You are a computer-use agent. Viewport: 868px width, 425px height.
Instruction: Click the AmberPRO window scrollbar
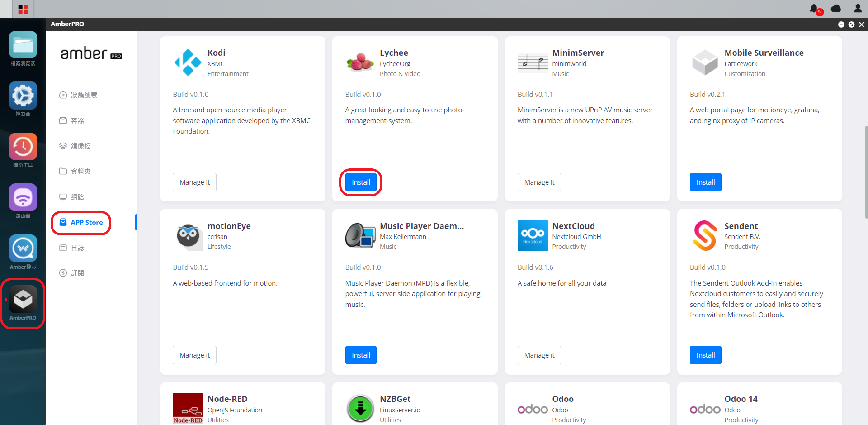tap(866, 172)
